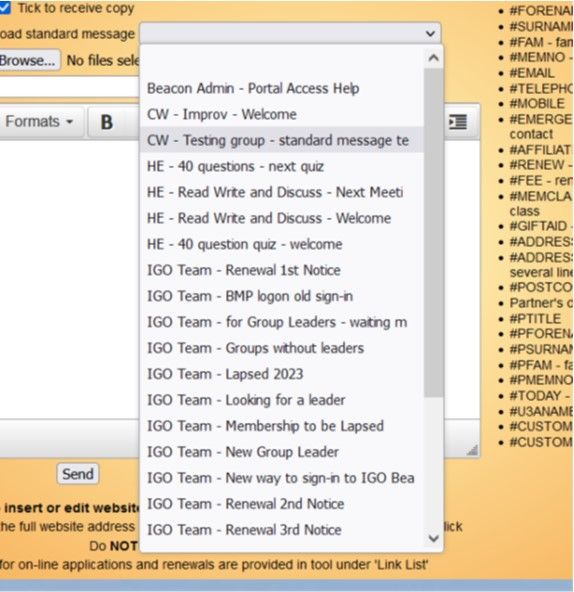Click the dropdown list scrollbar thumb
Viewport: 574px width, 592px height.
pos(433,233)
